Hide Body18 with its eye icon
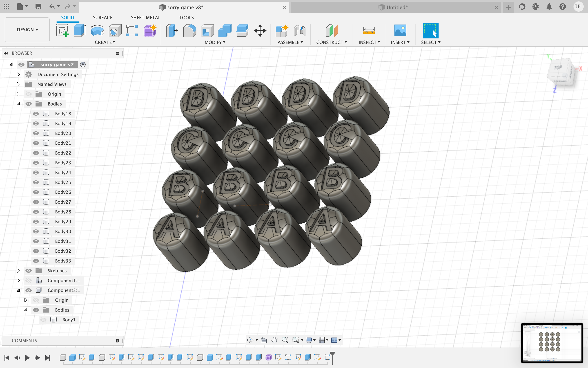The height and width of the screenshot is (368, 588). [36, 114]
